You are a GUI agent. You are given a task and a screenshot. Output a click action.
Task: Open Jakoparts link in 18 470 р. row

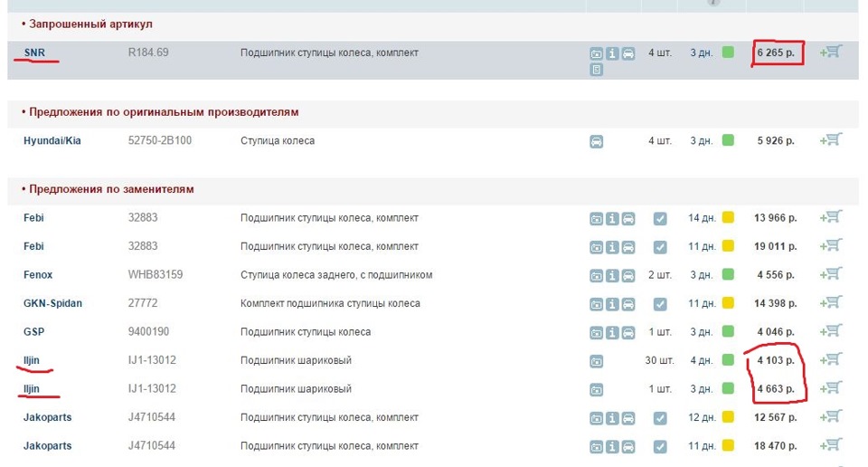pyautogui.click(x=48, y=446)
